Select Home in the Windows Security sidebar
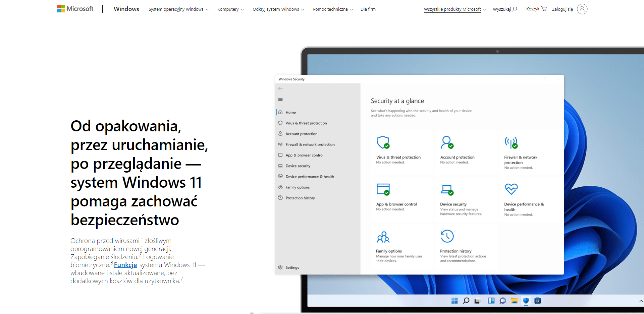 [290, 112]
